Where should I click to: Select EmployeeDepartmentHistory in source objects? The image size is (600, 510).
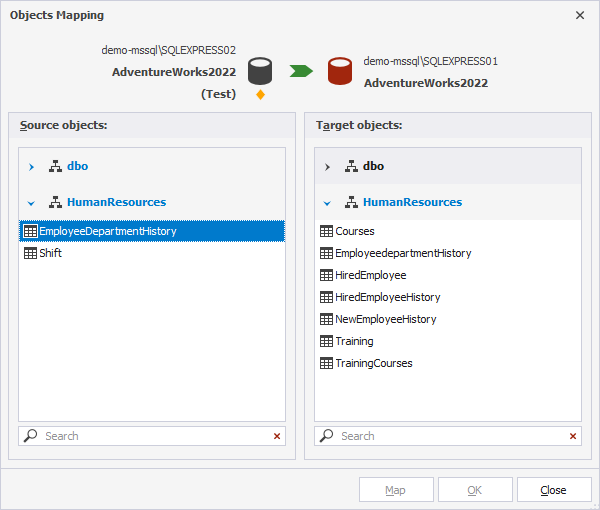[107, 231]
